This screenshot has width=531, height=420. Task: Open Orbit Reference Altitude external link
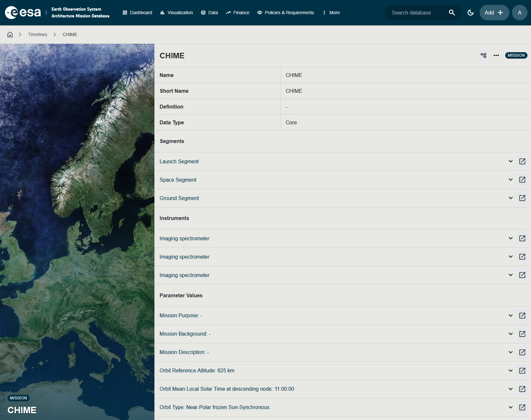coord(522,371)
